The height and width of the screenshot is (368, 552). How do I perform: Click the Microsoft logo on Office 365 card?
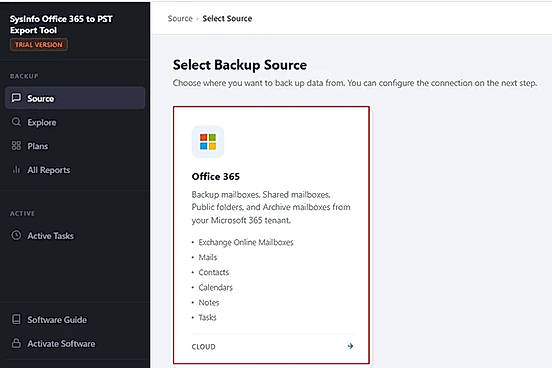click(208, 142)
